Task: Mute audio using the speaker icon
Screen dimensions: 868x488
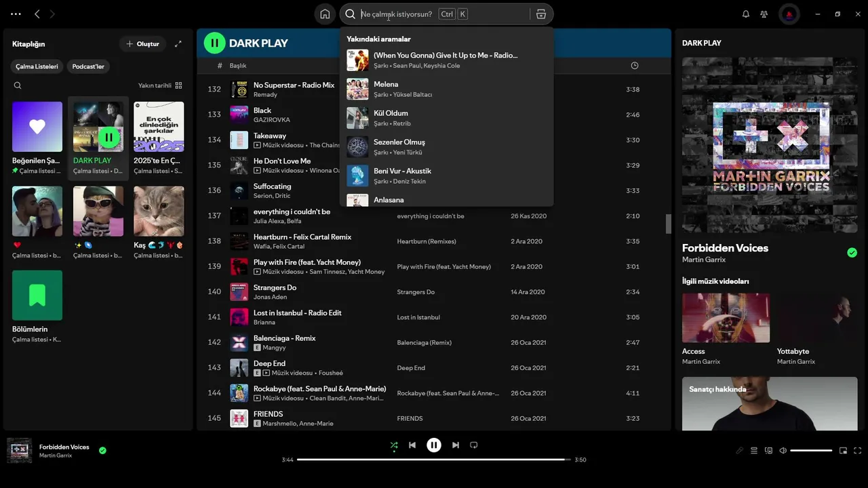Action: pos(783,451)
